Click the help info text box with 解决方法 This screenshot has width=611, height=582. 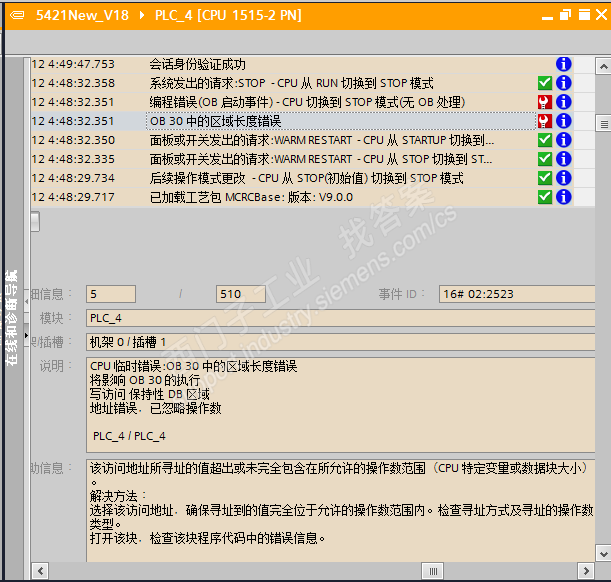341,510
